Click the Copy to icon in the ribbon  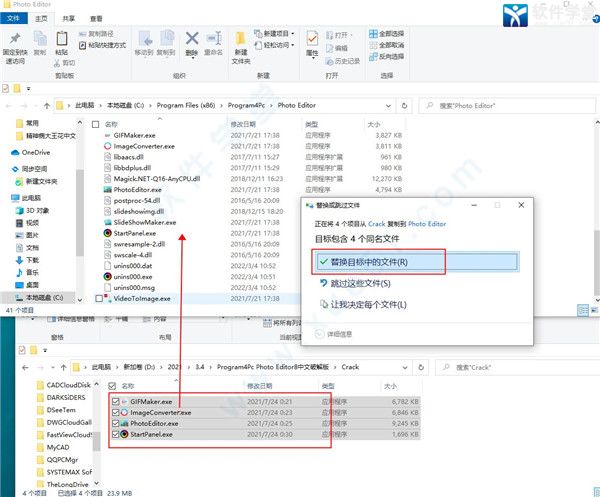coord(166,39)
